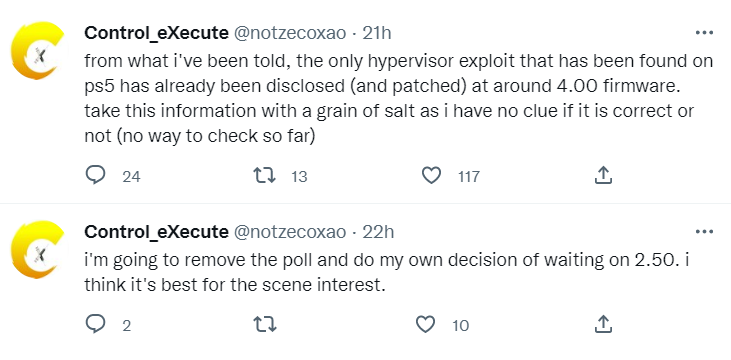731x360 pixels.
Task: Open the profile avatar on the first tweet
Action: click(x=38, y=50)
